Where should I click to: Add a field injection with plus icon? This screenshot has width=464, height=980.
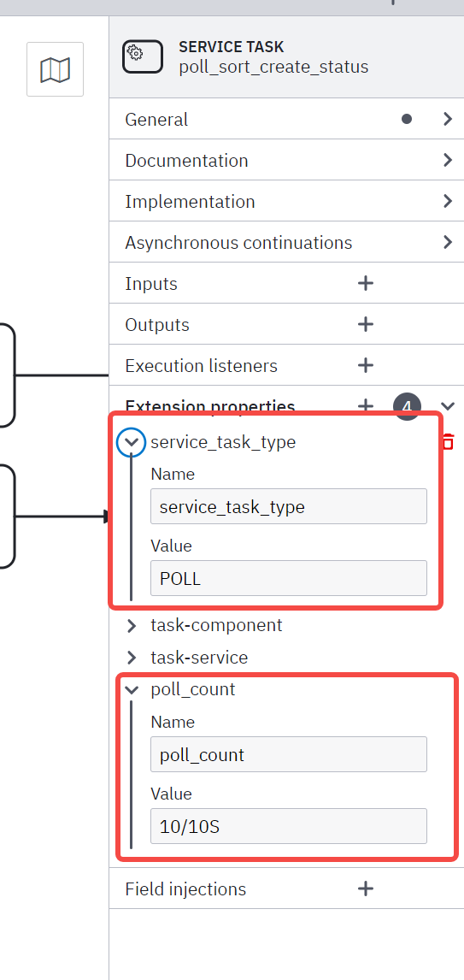tap(366, 888)
